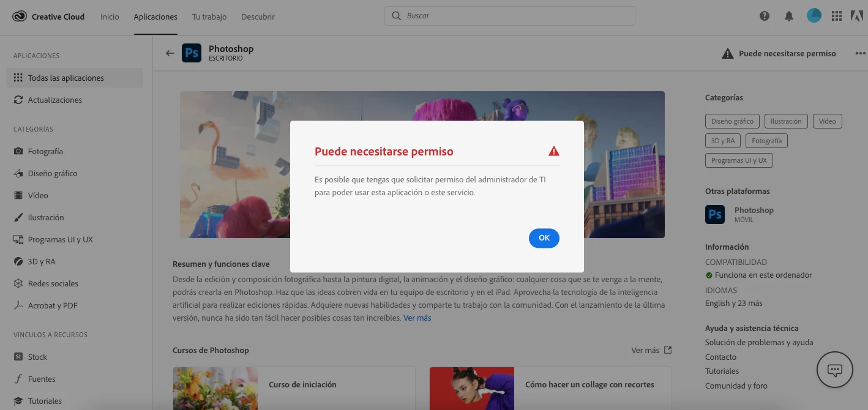Switch to the Aplicaciones tab

coord(155,17)
